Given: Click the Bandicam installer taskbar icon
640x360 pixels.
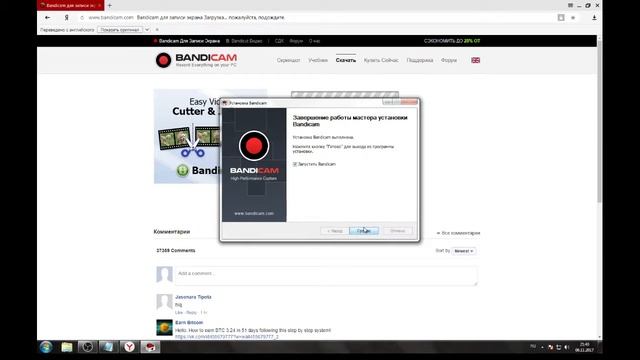Looking at the screenshot, I should (151, 347).
